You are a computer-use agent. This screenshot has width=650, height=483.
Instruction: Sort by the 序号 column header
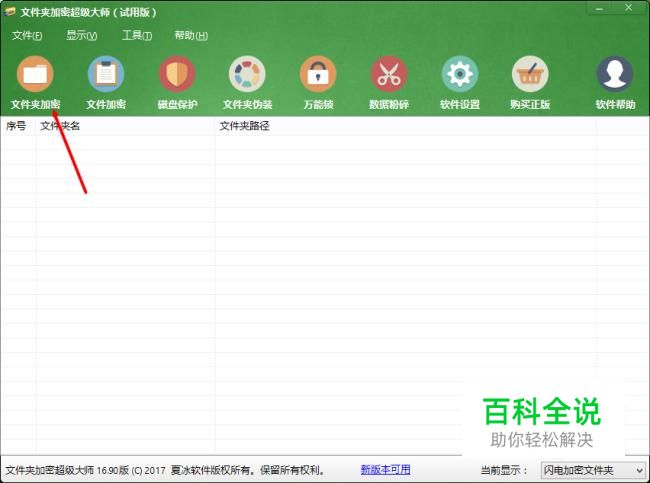tap(16, 126)
